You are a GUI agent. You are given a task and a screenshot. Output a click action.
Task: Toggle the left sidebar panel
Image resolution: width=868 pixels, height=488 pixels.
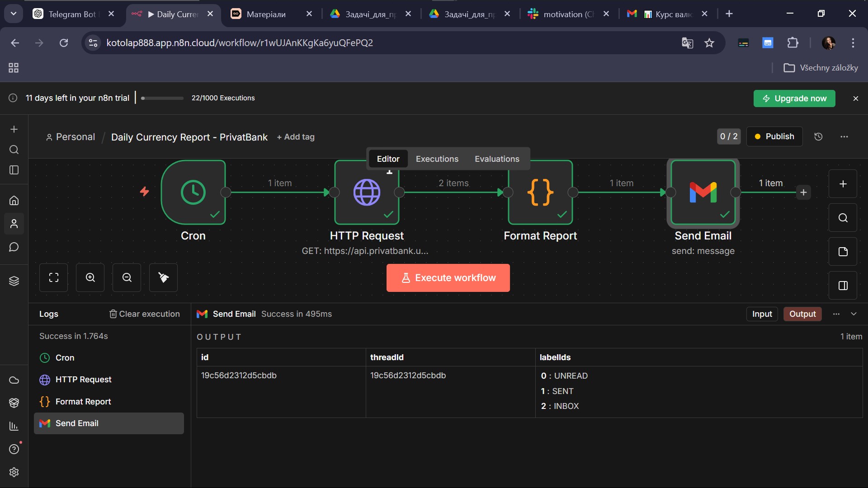click(x=14, y=170)
